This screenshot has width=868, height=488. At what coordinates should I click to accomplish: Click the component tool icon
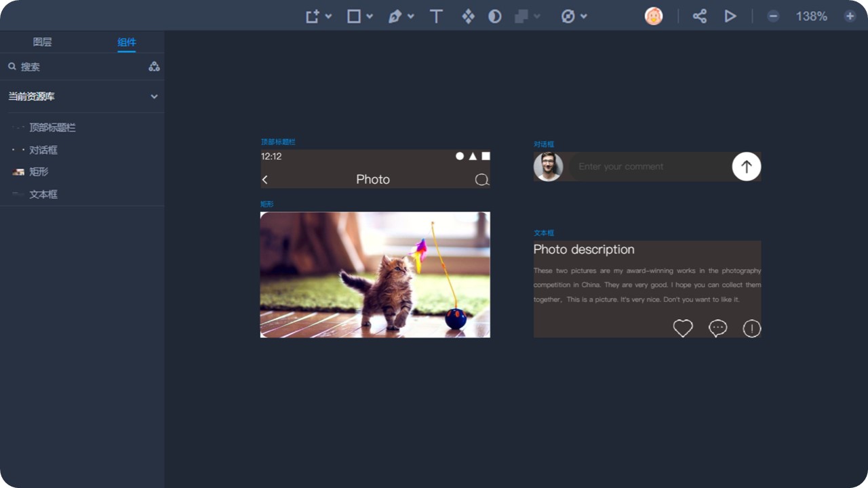coord(468,16)
